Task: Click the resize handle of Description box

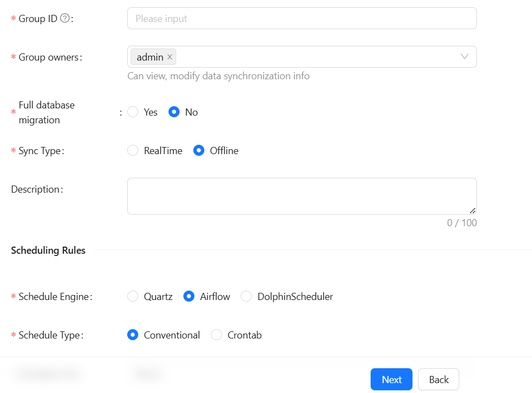Action: pos(473,210)
